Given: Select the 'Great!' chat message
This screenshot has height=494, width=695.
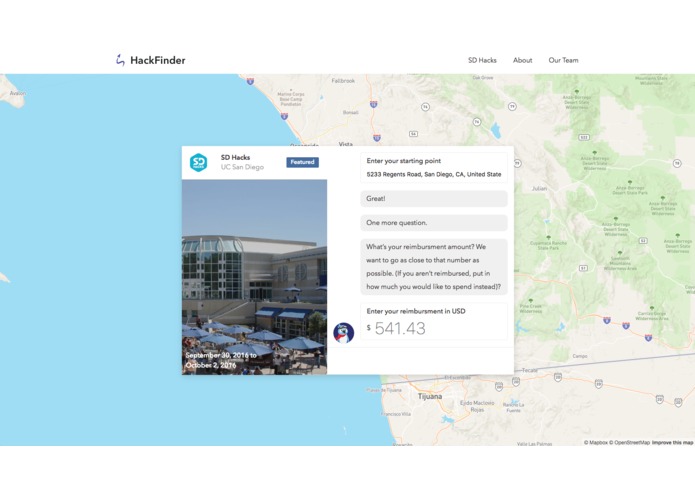Looking at the screenshot, I should 434,198.
